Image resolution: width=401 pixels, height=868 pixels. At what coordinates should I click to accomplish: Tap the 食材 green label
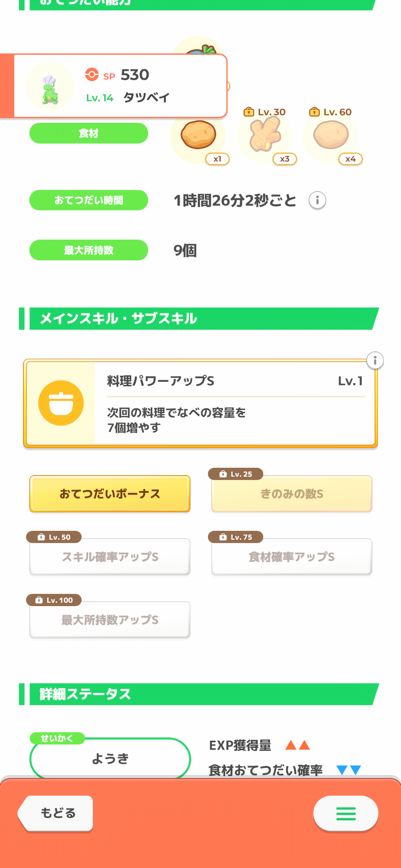89,133
